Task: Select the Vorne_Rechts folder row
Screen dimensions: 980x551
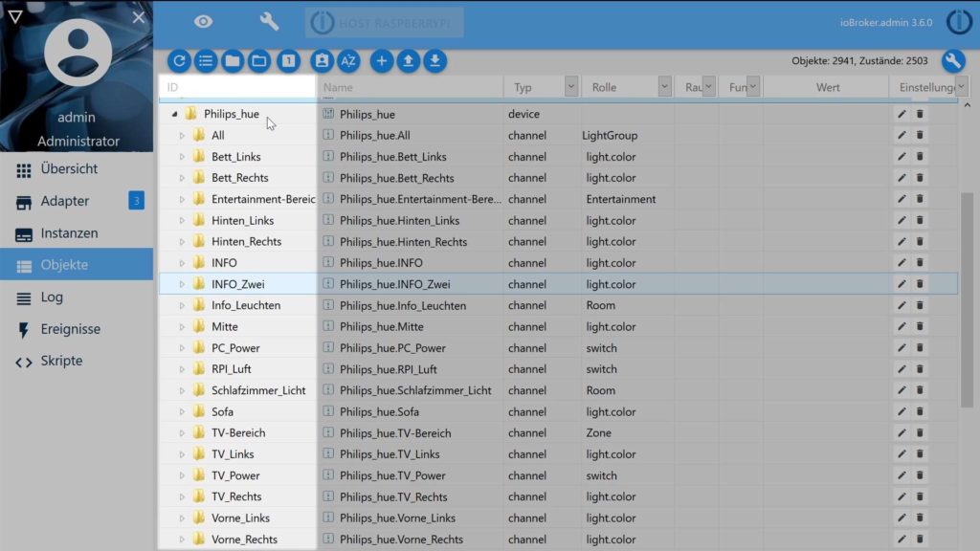Action: pyautogui.click(x=237, y=539)
